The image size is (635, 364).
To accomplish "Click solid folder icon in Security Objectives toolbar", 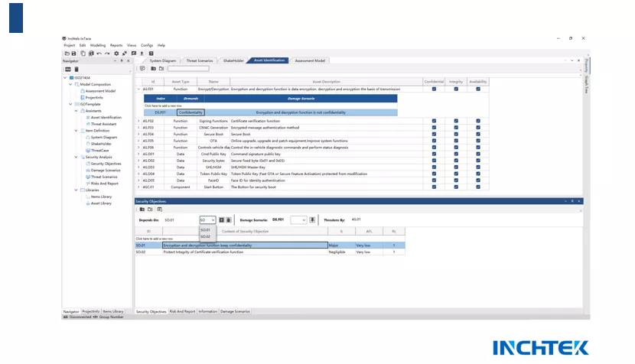I will click(142, 210).
